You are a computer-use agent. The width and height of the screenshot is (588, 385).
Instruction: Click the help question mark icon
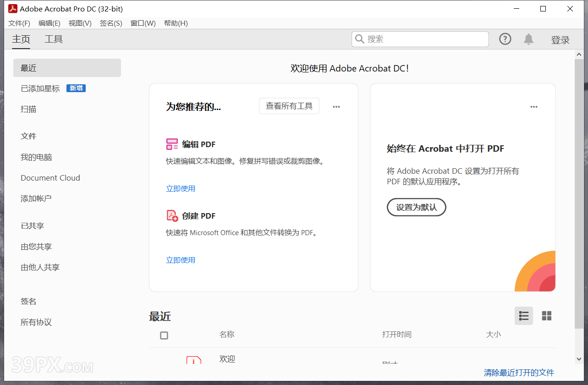pos(505,39)
